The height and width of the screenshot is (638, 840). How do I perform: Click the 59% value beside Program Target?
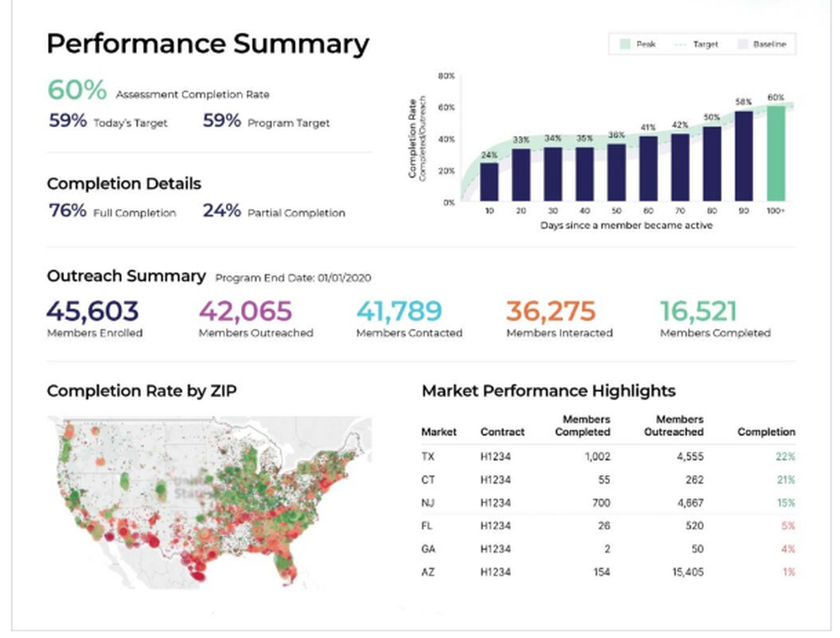(222, 120)
